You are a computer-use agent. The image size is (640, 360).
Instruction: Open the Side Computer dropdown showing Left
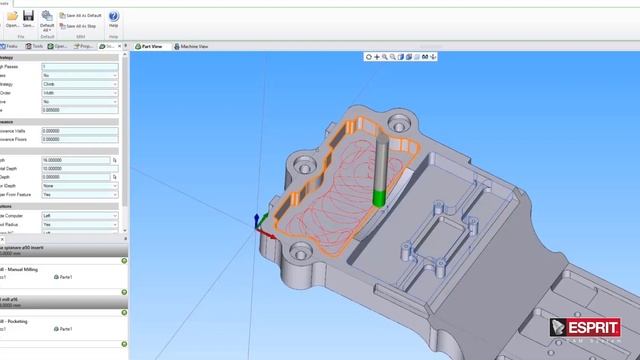[80, 216]
